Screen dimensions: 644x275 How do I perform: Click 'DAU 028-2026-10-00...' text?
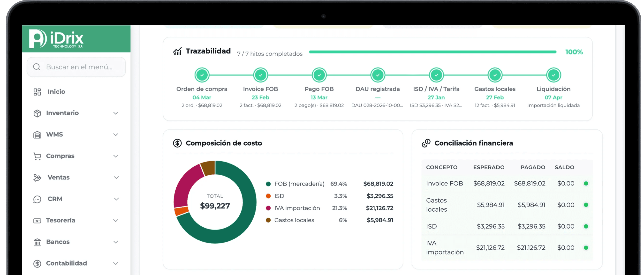[377, 105]
